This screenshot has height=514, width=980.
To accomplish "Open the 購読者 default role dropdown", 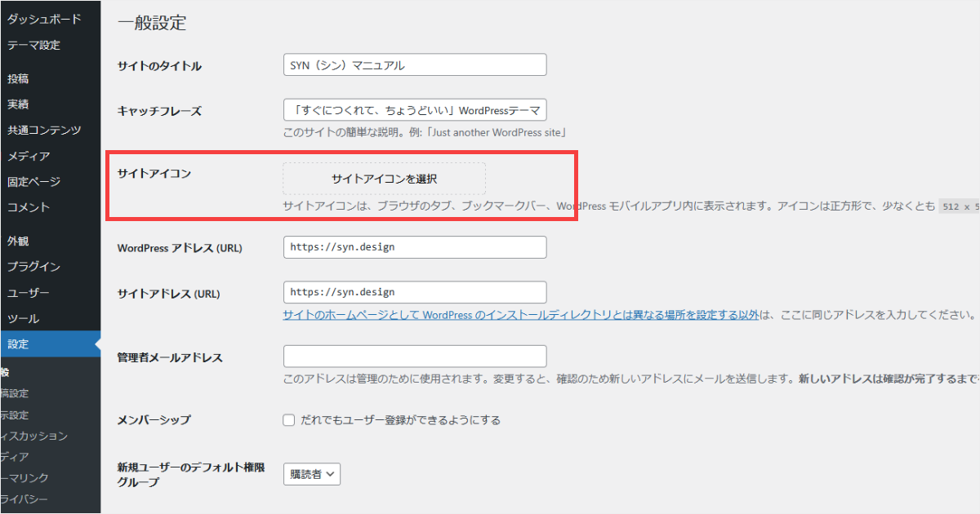I will pyautogui.click(x=311, y=473).
